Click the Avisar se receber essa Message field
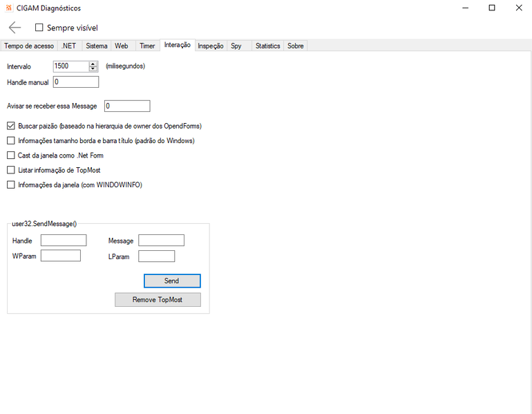The height and width of the screenshot is (414, 532). 127,106
